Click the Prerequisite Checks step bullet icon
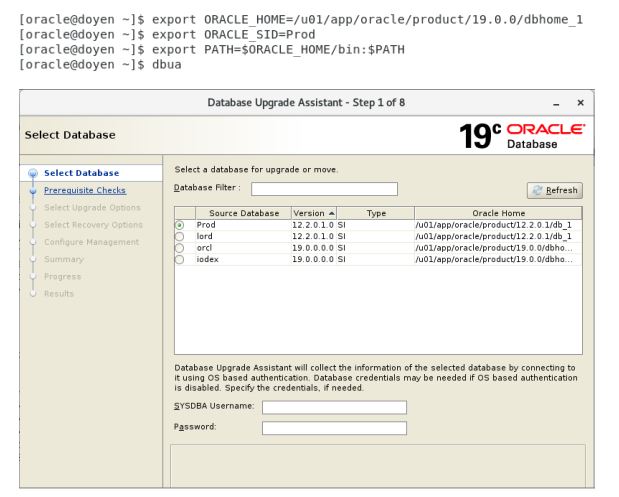 (x=33, y=190)
